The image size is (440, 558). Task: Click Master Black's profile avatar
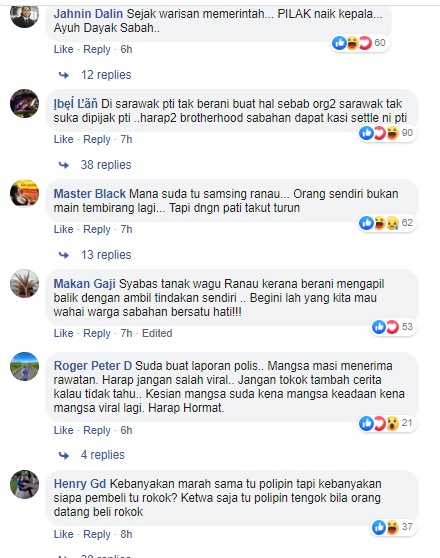(24, 194)
